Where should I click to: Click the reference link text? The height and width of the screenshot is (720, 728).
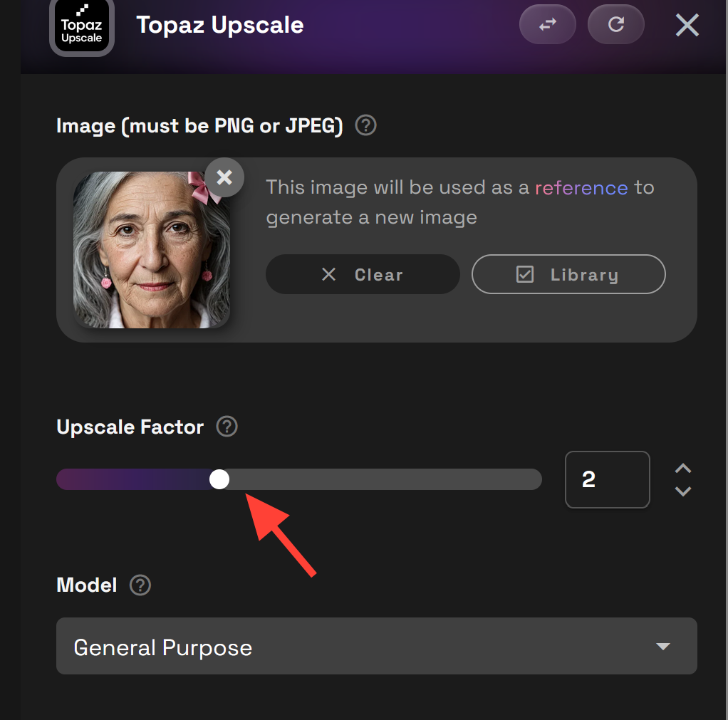click(581, 188)
